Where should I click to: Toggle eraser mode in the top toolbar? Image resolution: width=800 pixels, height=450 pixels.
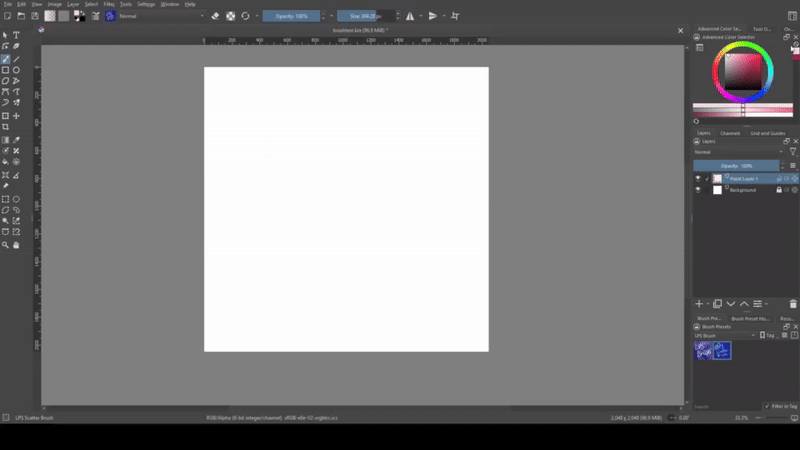[215, 16]
